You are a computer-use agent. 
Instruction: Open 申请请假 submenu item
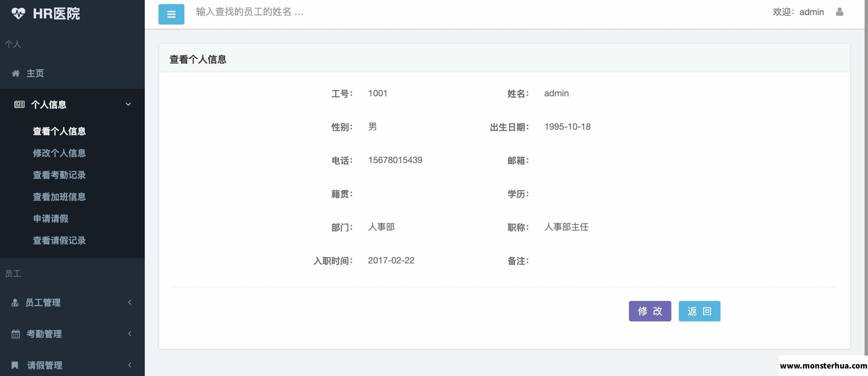51,219
